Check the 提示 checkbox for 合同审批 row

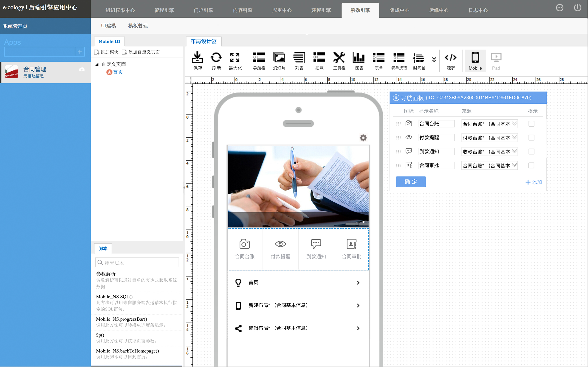pyautogui.click(x=531, y=166)
